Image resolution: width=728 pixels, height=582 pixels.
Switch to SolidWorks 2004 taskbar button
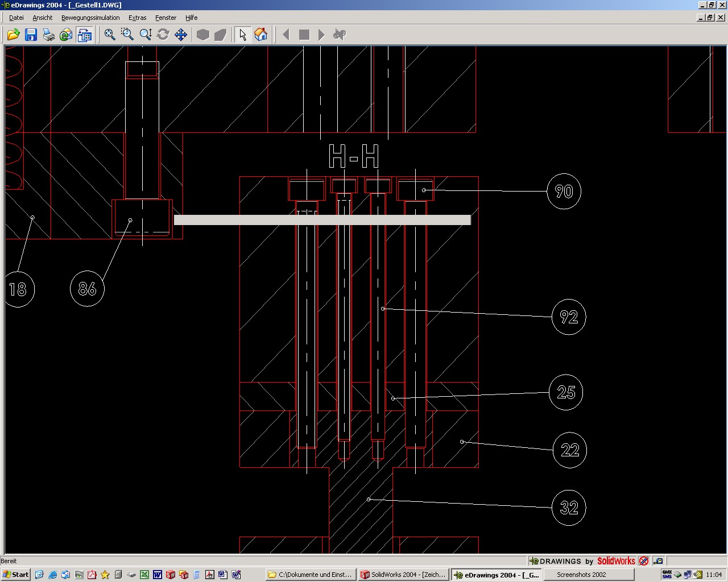coord(403,575)
